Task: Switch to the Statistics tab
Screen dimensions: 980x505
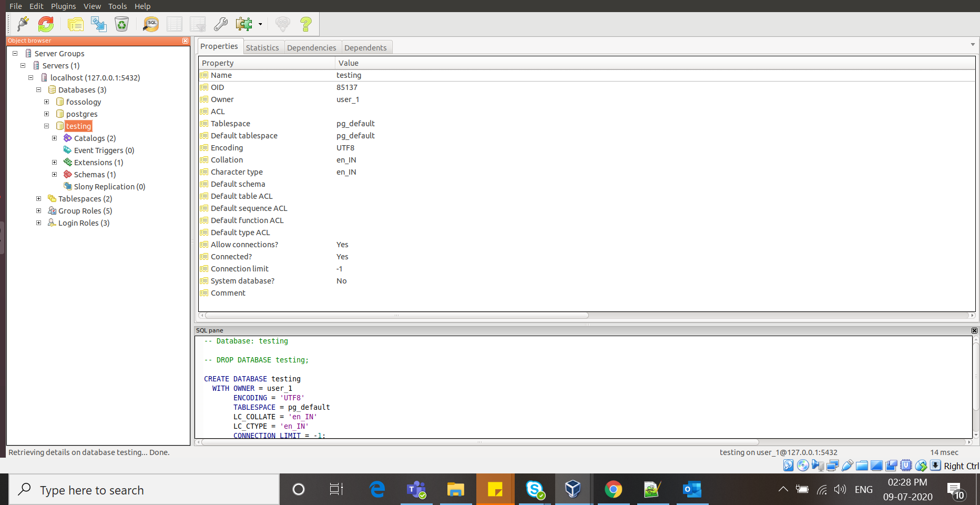Action: [263, 47]
